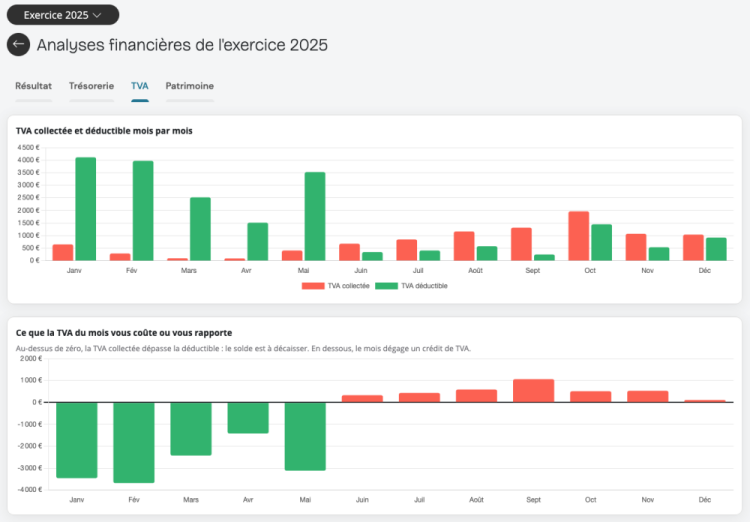This screenshot has height=522, width=750.
Task: Switch to the Résultat tab
Action: point(33,86)
